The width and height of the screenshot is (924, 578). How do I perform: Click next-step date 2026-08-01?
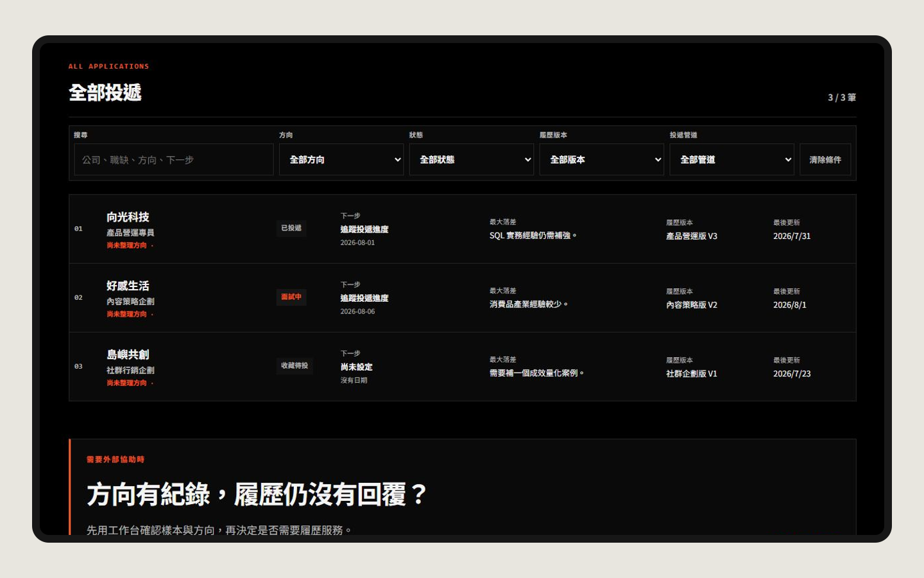click(x=357, y=243)
